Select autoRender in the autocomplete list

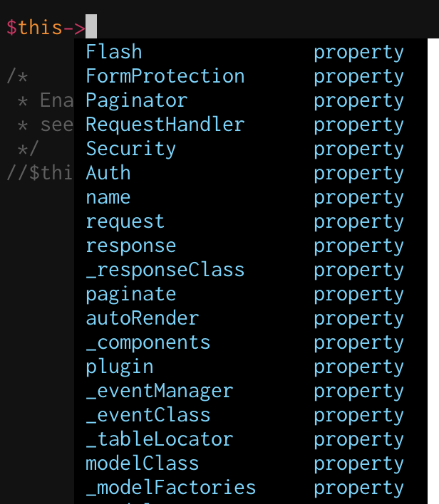[142, 318]
